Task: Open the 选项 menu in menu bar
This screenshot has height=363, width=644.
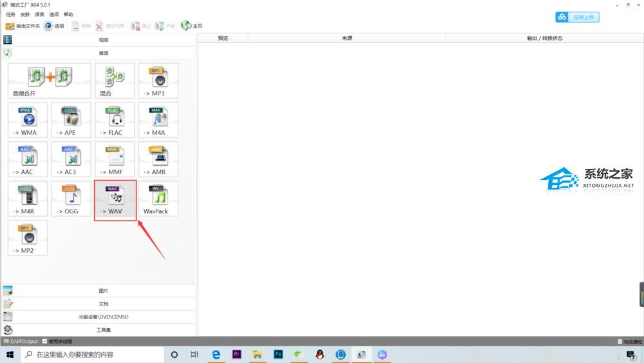Action: (54, 14)
